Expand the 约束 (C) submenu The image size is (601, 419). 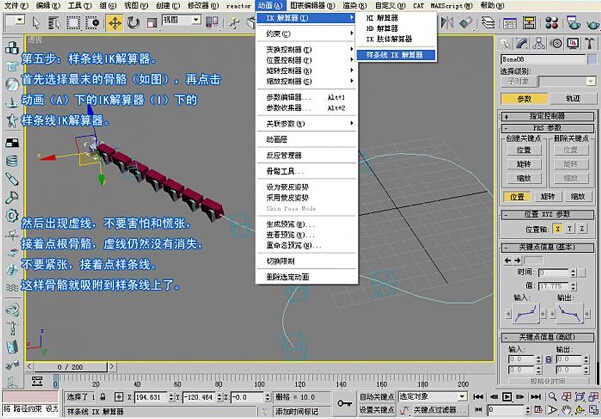tap(307, 34)
